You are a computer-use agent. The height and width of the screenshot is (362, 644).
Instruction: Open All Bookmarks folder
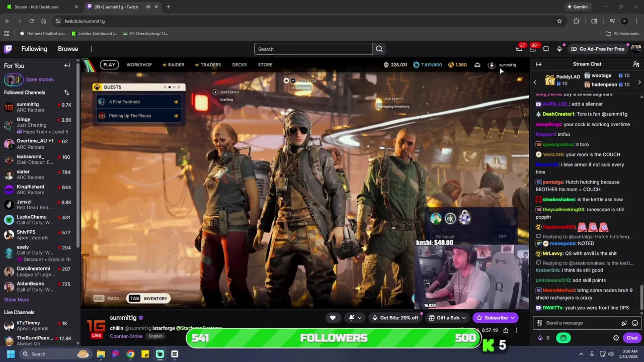[622, 34]
